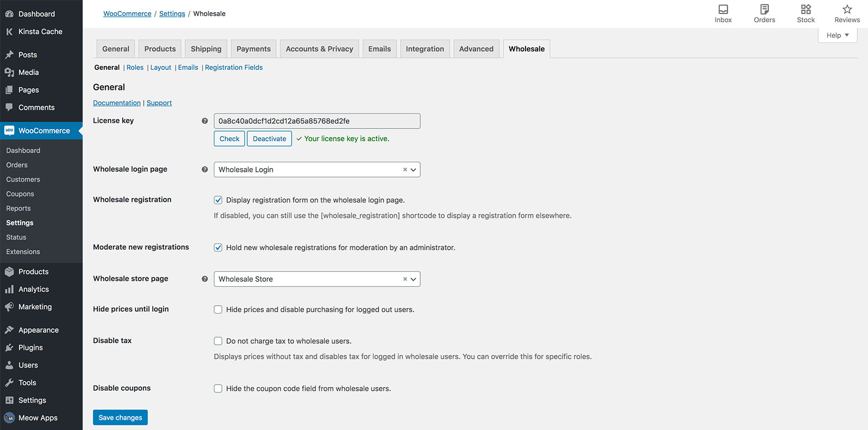Switch to the Products settings tab

(160, 49)
